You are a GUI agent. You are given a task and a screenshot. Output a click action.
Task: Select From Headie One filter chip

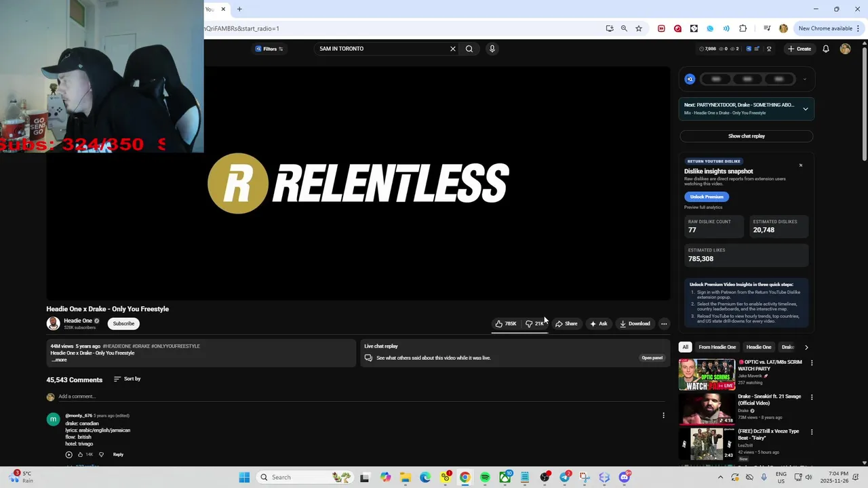(717, 347)
